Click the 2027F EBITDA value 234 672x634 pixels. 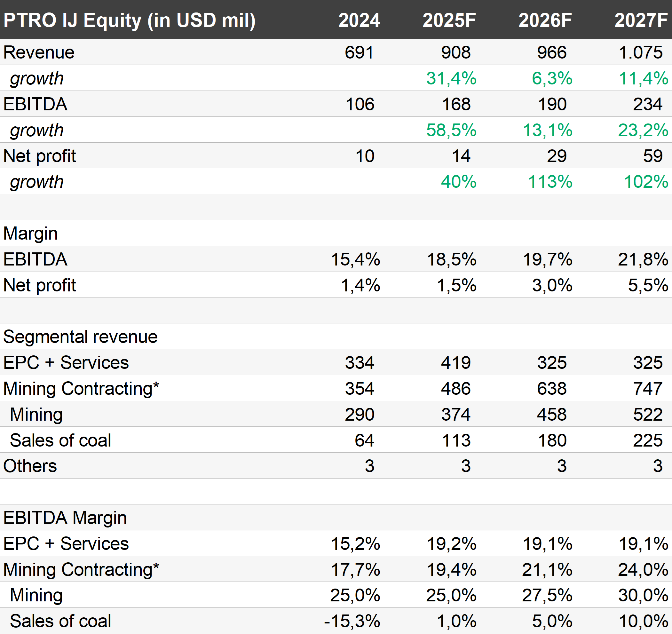647,104
